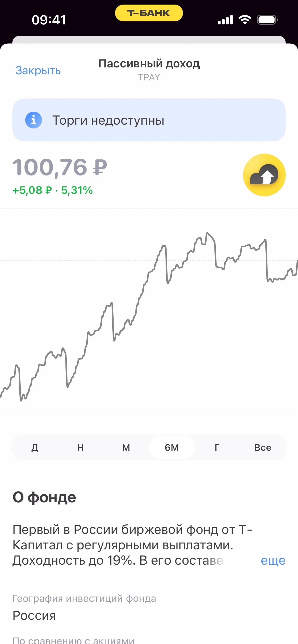Tap the green +5,08 ₽ · 5,31% change
Viewport: 298px width, 644px height.
point(52,190)
